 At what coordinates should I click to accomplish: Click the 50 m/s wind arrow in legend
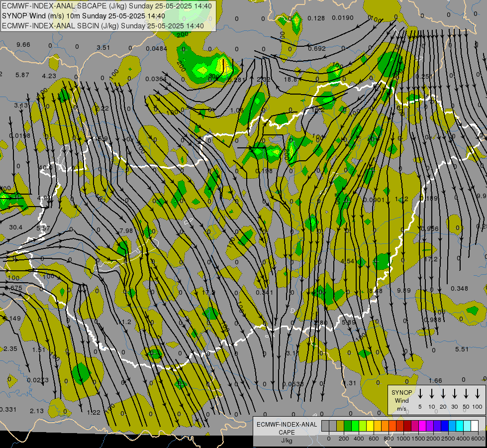tap(466, 393)
